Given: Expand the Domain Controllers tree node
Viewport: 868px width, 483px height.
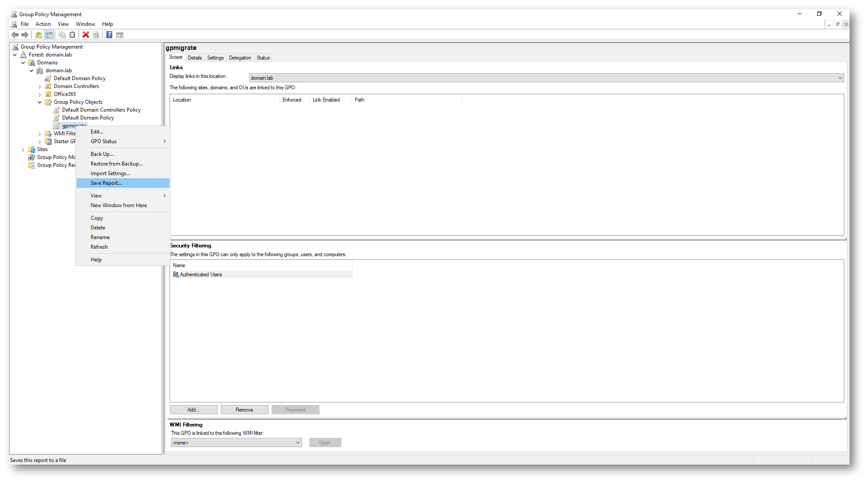Looking at the screenshot, I should 40,87.
